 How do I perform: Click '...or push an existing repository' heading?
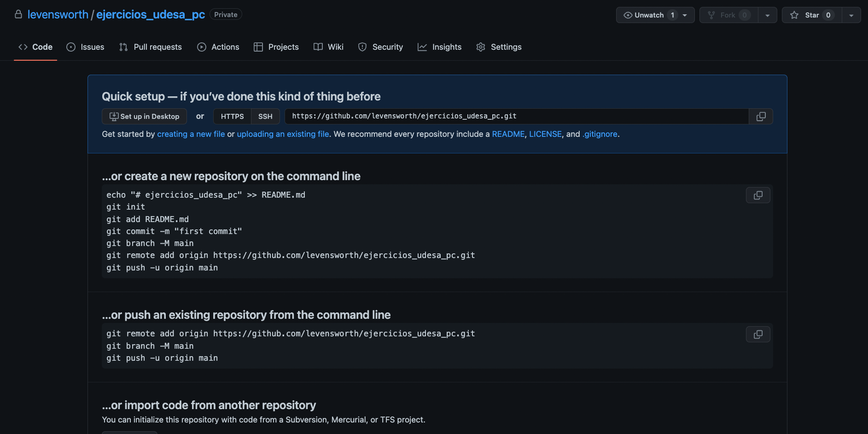click(x=246, y=315)
